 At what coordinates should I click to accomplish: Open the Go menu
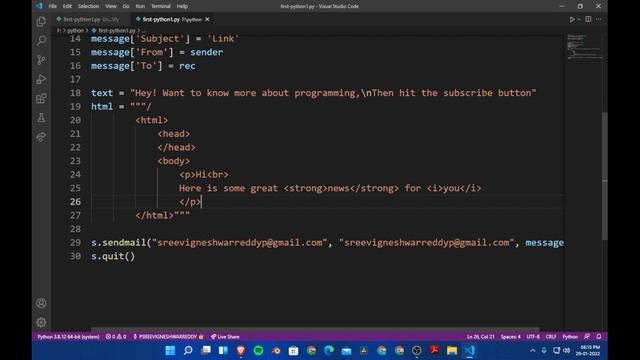click(x=126, y=6)
